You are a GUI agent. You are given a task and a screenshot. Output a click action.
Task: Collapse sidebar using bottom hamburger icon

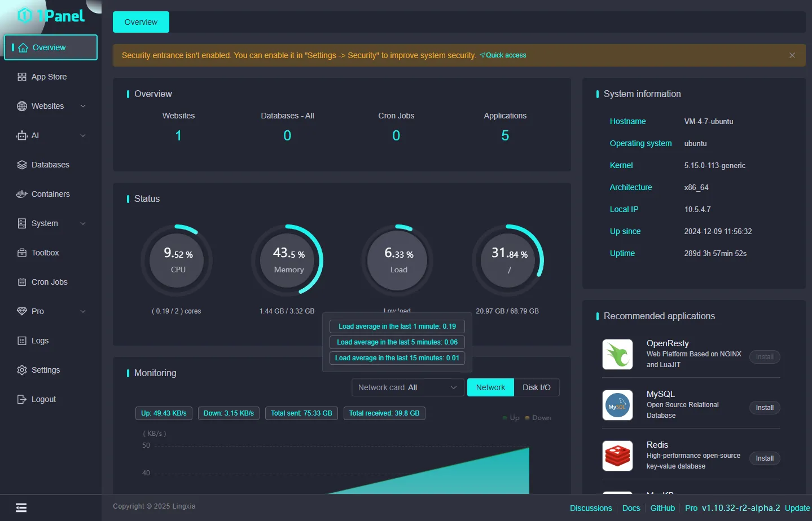[21, 507]
